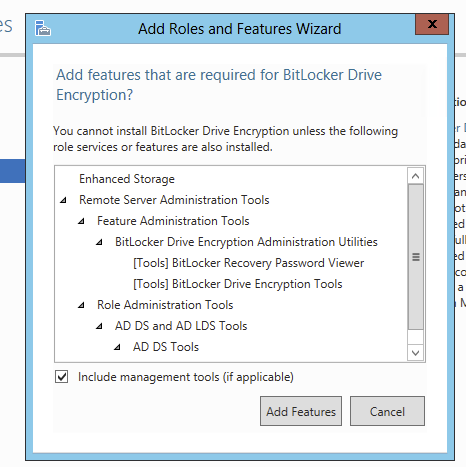Click the scroll up arrow in feature list

click(415, 176)
